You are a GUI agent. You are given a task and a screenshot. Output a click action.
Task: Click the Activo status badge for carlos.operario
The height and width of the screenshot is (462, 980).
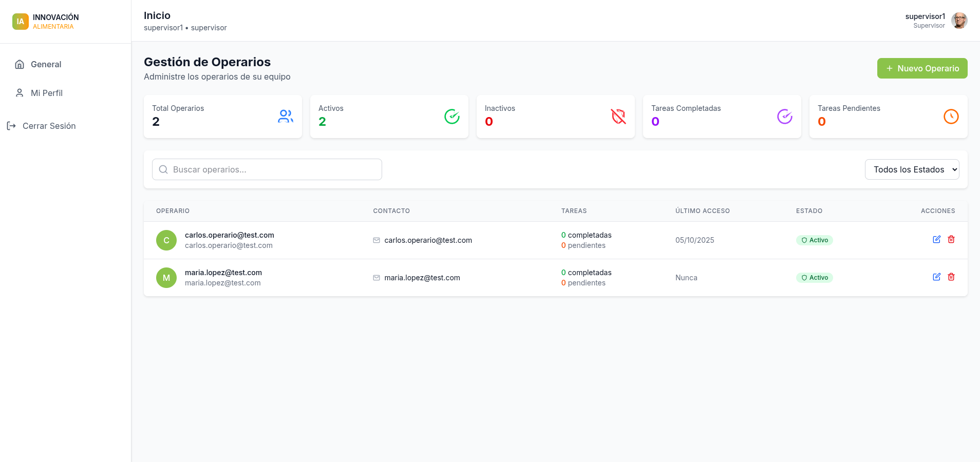tap(814, 240)
